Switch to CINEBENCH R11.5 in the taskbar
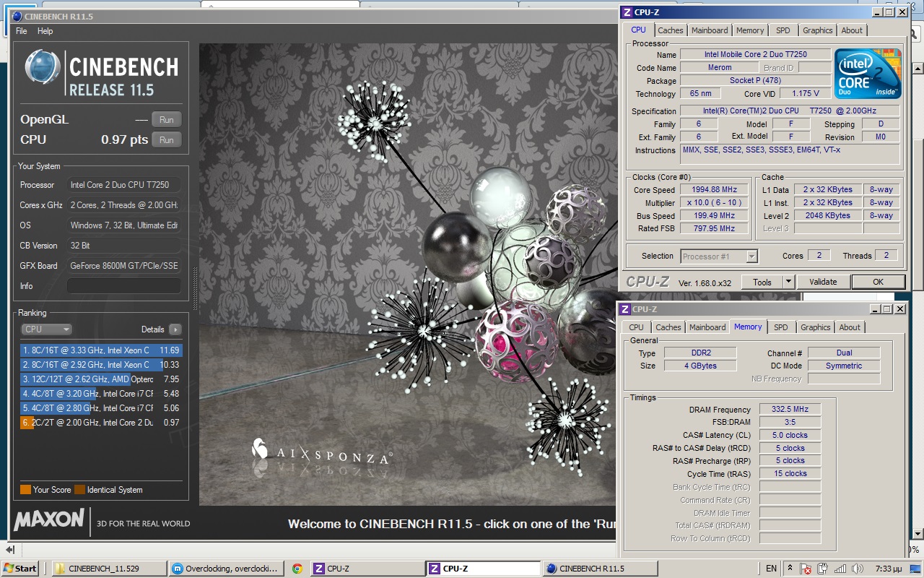The width and height of the screenshot is (924, 578). (x=598, y=569)
